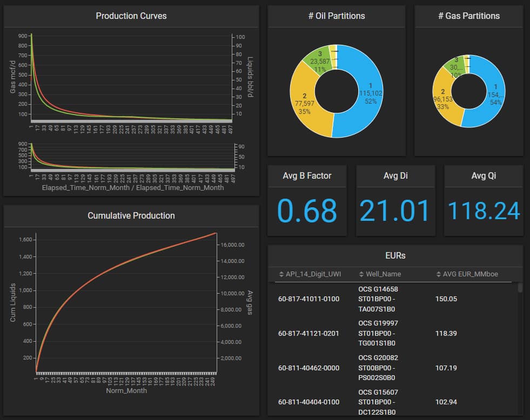Click sort icon beside API_14_Digit_UWI column
The image size is (530, 420).
pyautogui.click(x=281, y=274)
